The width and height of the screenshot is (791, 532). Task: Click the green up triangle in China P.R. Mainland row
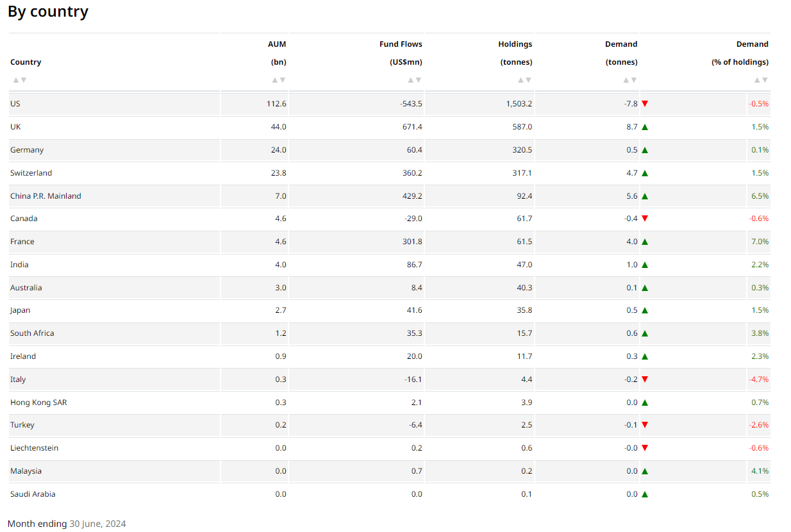(645, 196)
